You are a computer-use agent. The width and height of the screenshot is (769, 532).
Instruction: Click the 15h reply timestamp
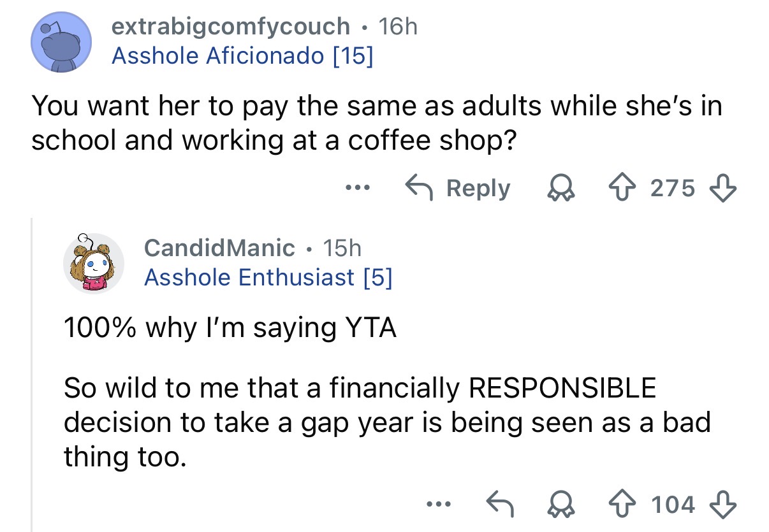click(342, 247)
